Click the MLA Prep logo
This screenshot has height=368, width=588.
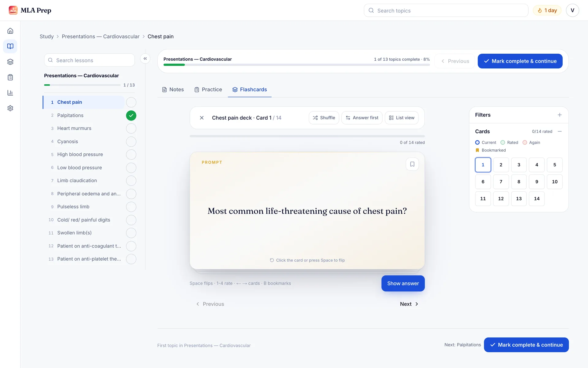30,10
